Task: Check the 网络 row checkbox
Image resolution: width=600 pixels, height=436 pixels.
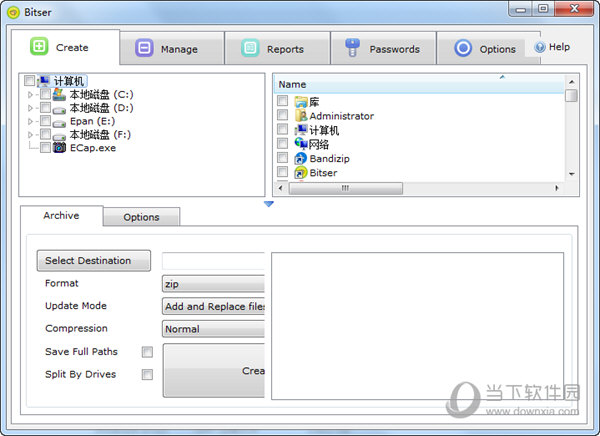Action: (x=282, y=143)
